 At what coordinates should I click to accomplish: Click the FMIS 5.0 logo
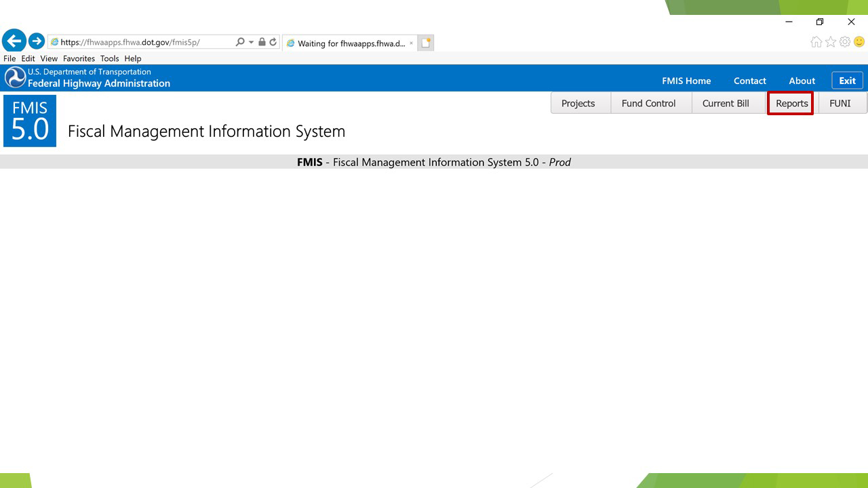pos(30,121)
